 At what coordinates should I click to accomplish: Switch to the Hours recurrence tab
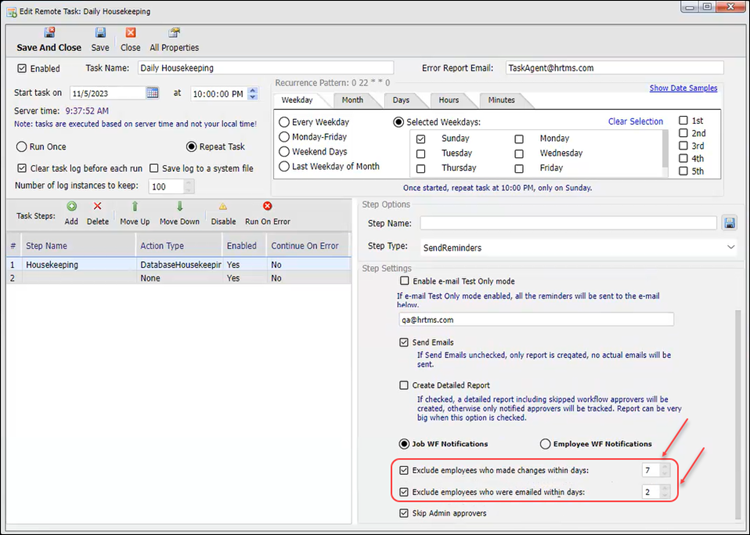point(448,100)
